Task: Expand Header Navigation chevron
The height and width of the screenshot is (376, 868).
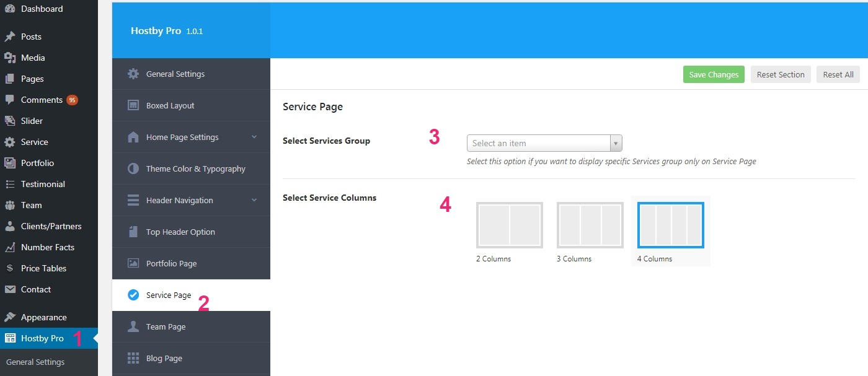Action: (254, 200)
